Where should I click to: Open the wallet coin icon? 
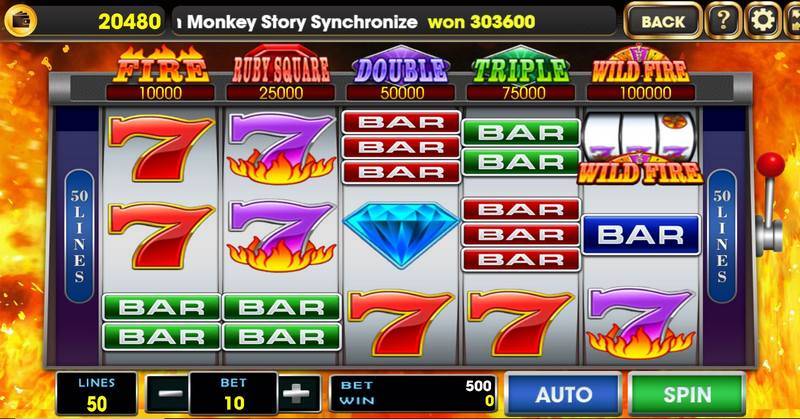click(x=20, y=20)
